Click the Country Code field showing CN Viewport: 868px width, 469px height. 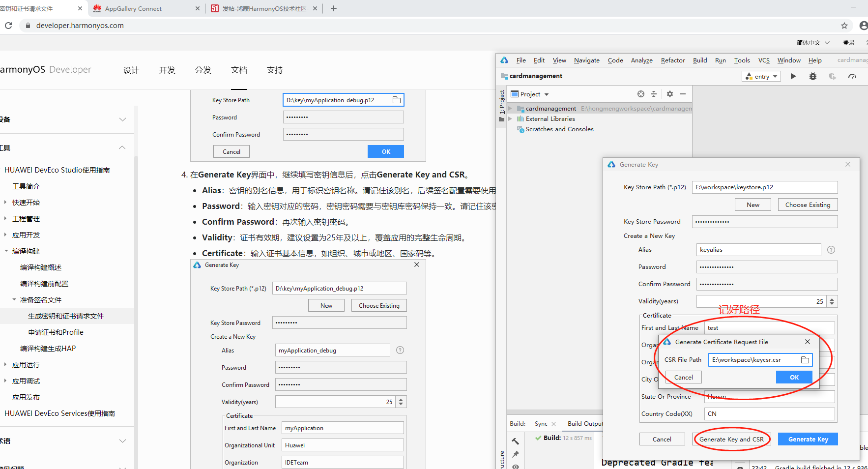pyautogui.click(x=769, y=414)
